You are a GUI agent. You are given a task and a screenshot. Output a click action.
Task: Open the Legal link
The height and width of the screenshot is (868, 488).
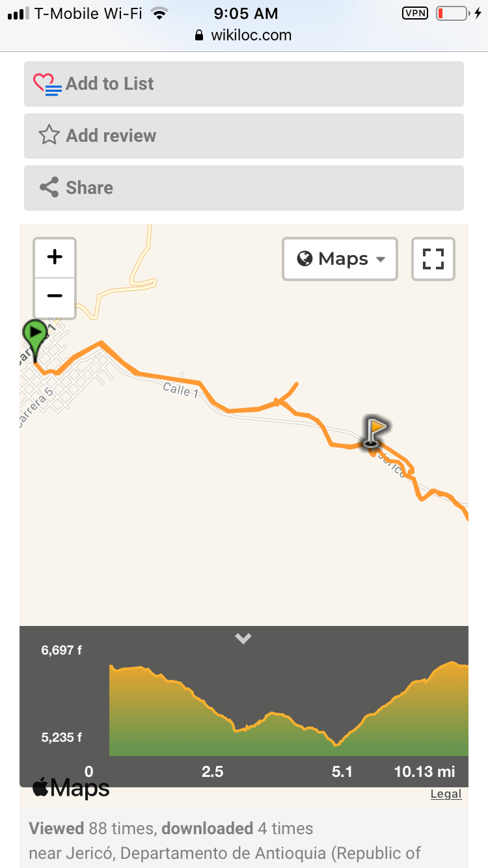coord(446,794)
